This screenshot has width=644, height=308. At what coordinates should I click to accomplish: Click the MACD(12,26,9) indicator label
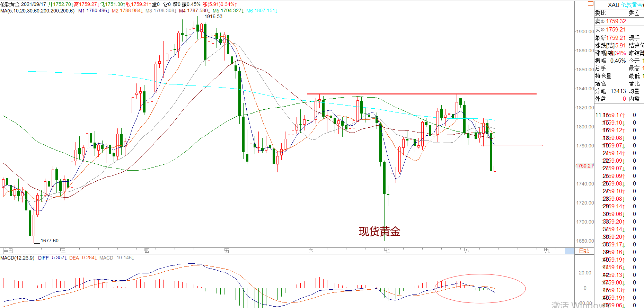(17, 258)
